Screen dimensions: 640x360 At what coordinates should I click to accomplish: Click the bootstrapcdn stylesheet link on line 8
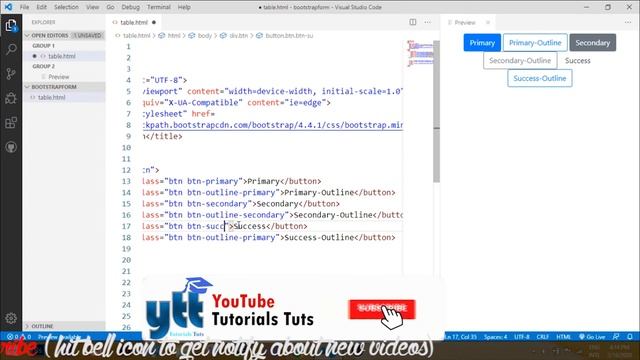[273, 125]
